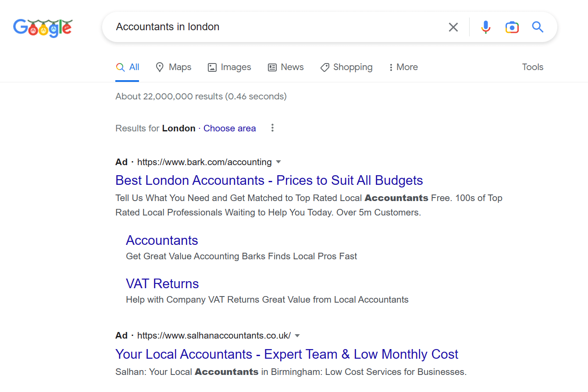Open three-dot menu beside Choose area
Viewport: 588px width, 392px height.
click(x=272, y=128)
